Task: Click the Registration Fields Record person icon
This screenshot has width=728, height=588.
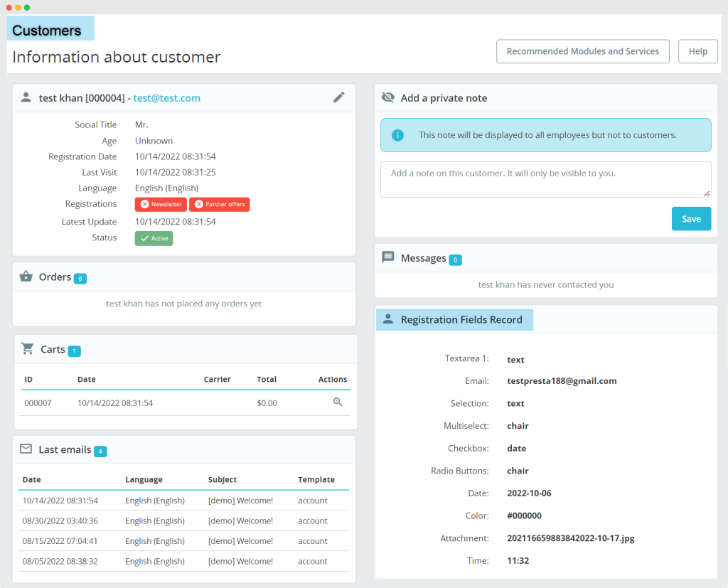Action: click(388, 320)
